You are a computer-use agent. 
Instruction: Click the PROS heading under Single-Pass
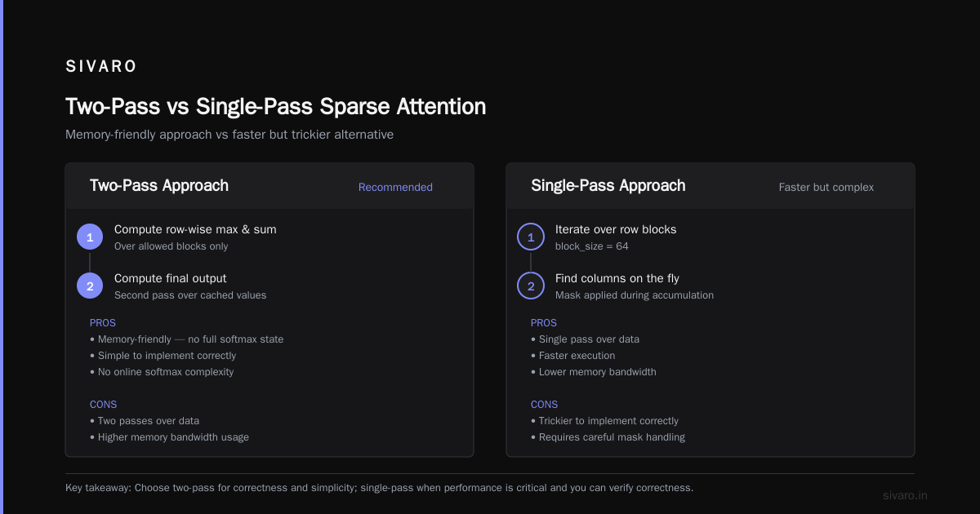click(544, 322)
